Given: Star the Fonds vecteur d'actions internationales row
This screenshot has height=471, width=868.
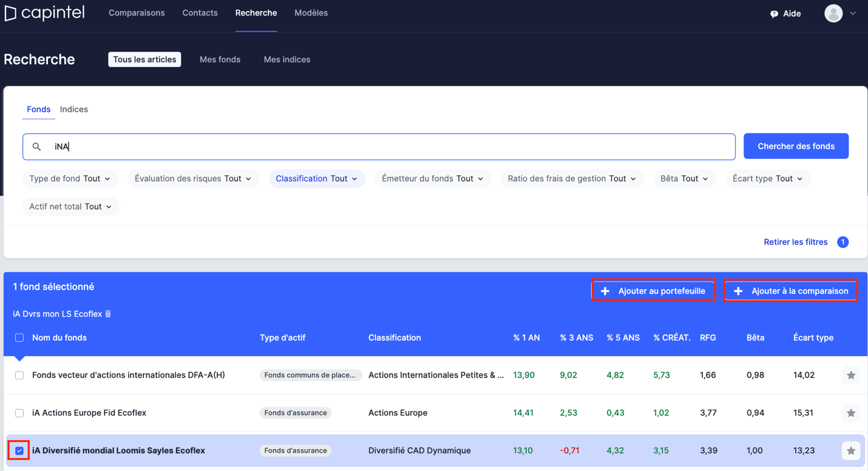Looking at the screenshot, I should (x=851, y=376).
